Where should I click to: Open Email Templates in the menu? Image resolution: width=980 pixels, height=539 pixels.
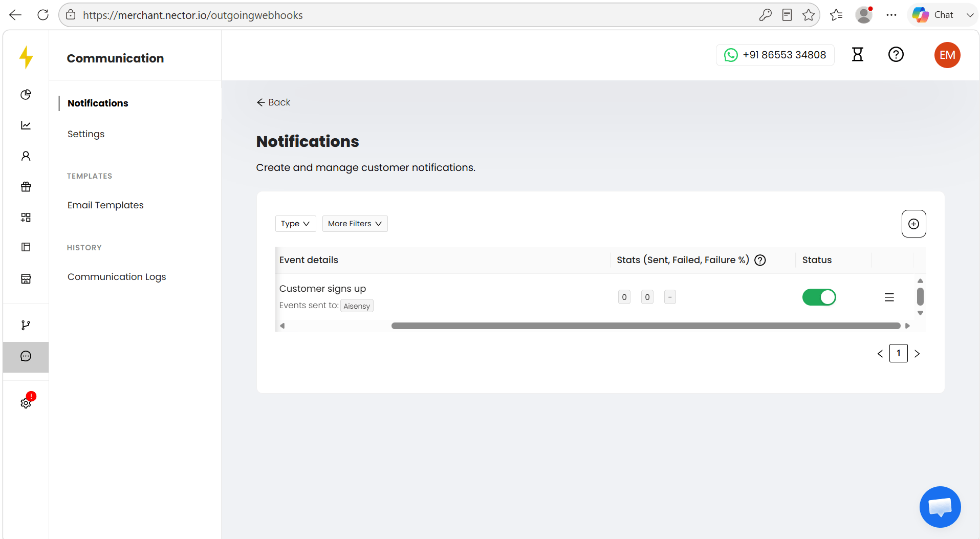(105, 205)
